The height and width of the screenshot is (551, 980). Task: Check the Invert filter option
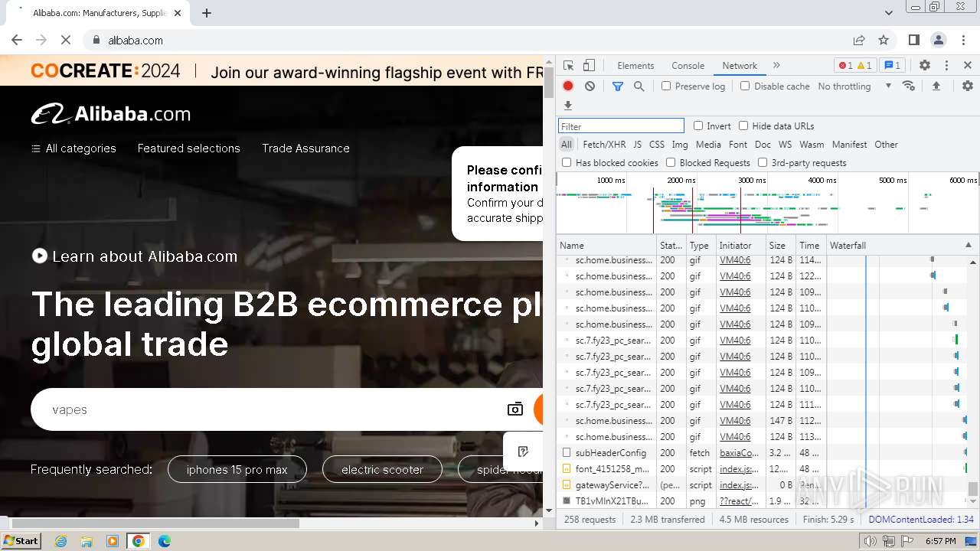tap(698, 126)
